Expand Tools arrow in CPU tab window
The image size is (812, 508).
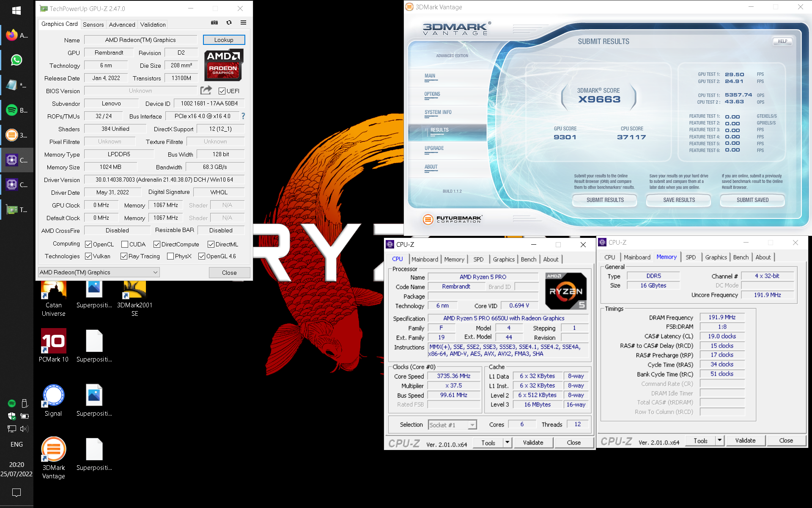tap(507, 442)
